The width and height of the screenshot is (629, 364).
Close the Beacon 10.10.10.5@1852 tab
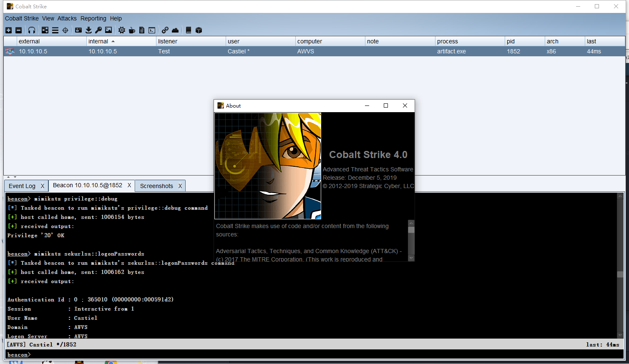click(129, 185)
